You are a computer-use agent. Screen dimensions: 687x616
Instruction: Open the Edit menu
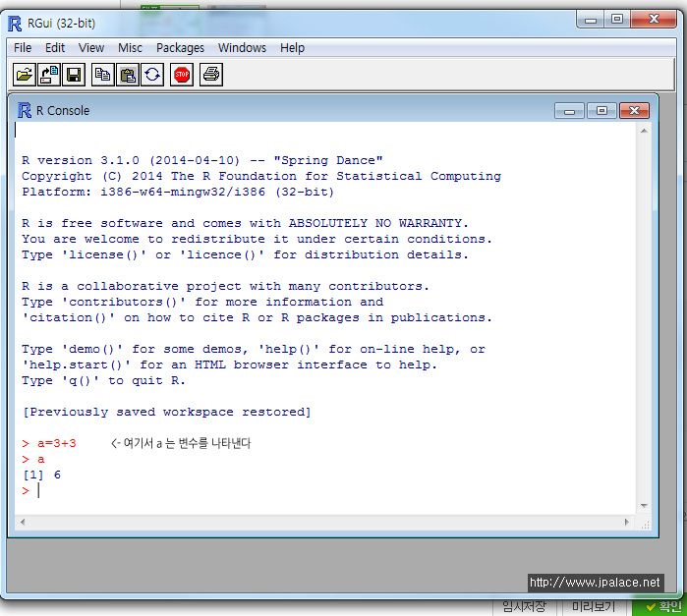tap(55, 48)
